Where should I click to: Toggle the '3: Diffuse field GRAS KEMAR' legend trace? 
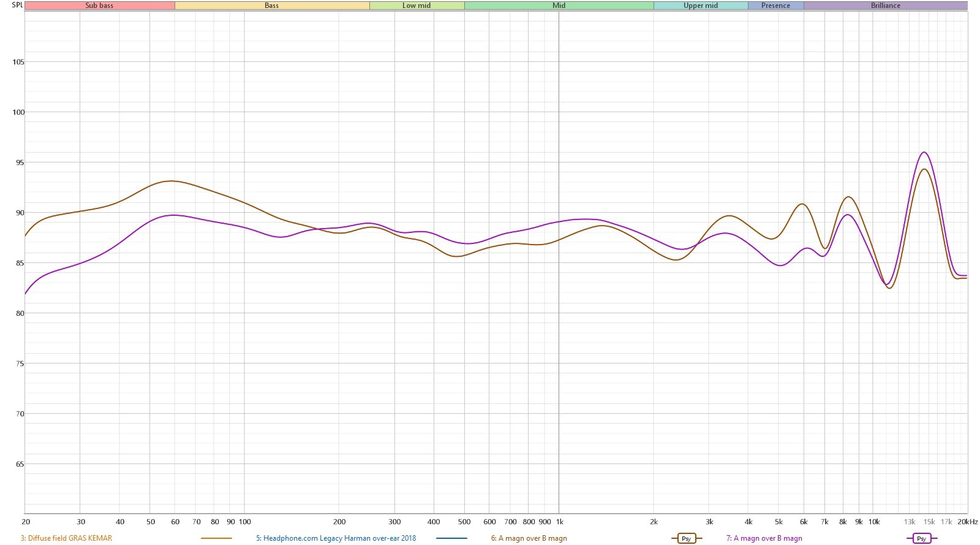pyautogui.click(x=66, y=538)
